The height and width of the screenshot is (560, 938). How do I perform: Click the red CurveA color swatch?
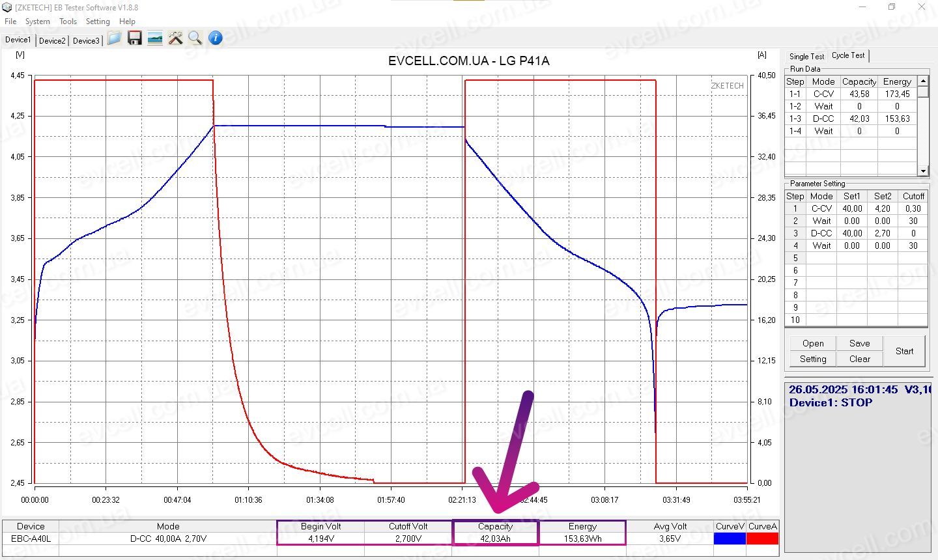pos(762,539)
